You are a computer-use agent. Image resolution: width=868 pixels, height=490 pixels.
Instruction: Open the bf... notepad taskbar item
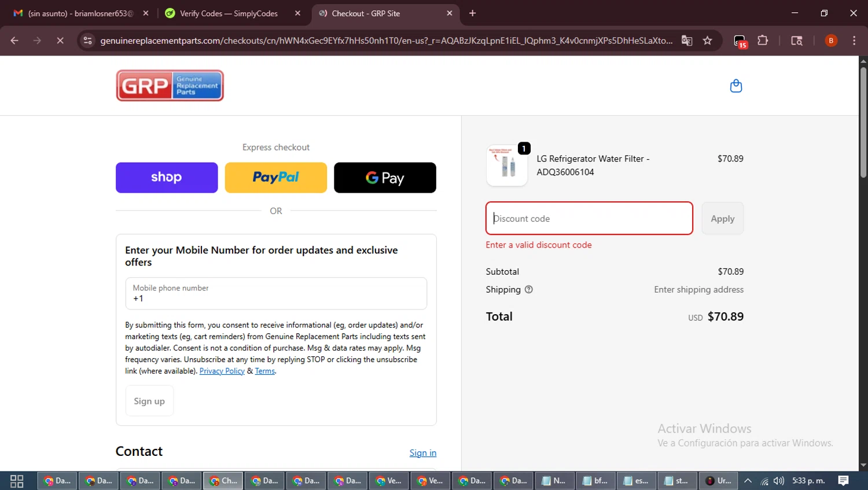[x=596, y=481]
